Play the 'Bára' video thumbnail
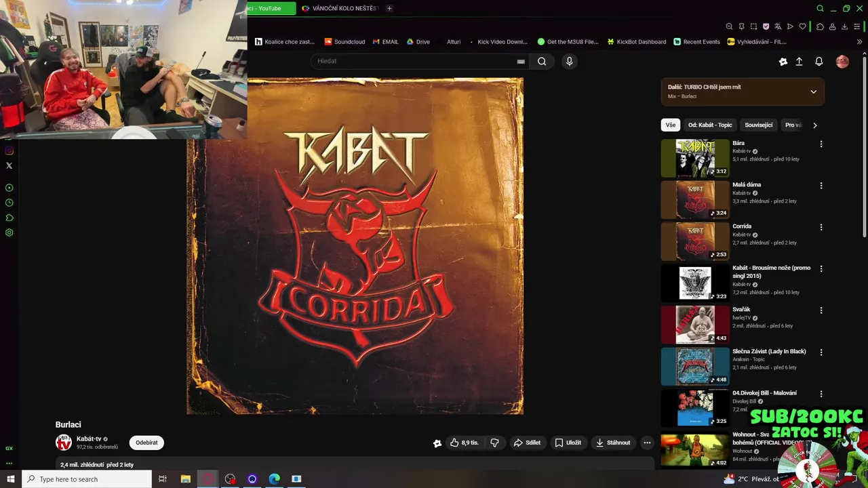Viewport: 868px width, 488px height. tap(695, 158)
